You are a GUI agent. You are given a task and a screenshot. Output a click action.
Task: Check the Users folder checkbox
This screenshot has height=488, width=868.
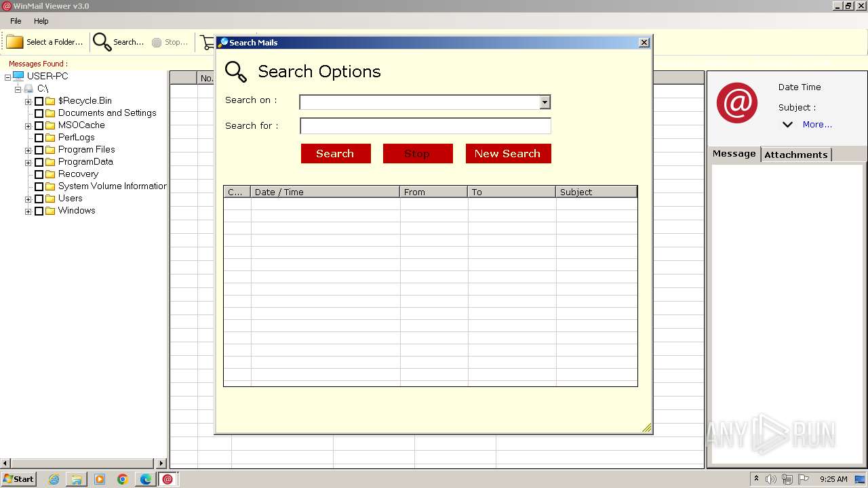[39, 199]
